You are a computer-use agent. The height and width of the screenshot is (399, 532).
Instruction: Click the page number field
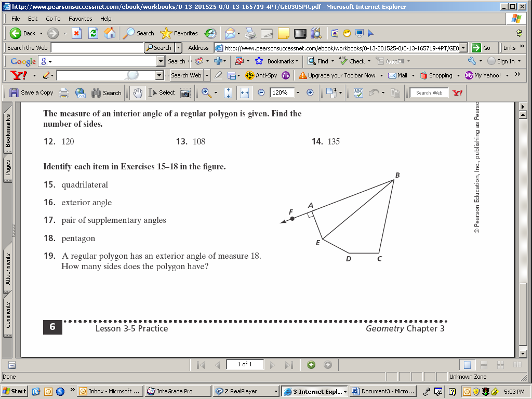click(245, 365)
